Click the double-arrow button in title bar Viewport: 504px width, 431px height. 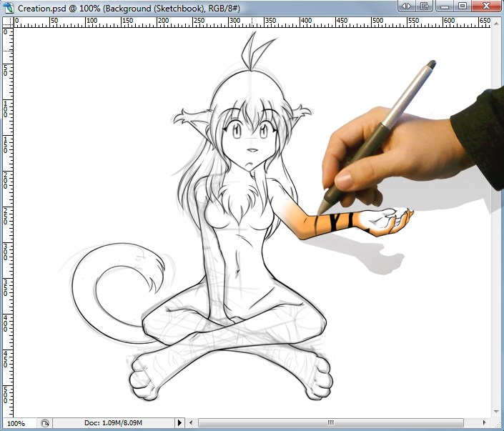pyautogui.click(x=407, y=6)
